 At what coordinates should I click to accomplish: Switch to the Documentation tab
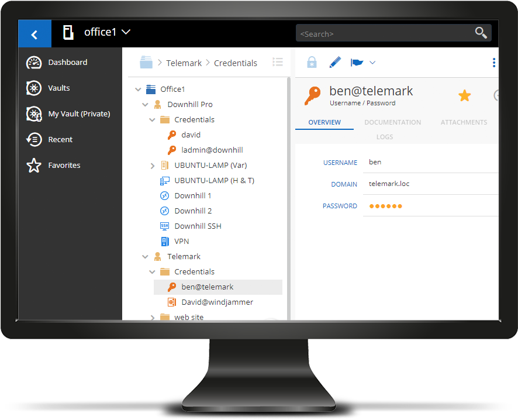pos(392,122)
